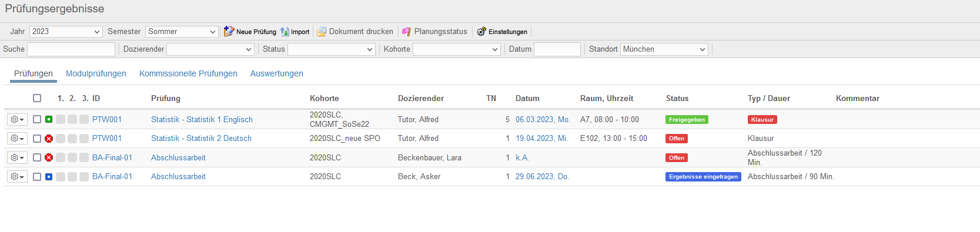Click the red Klausur type badge

point(762,119)
